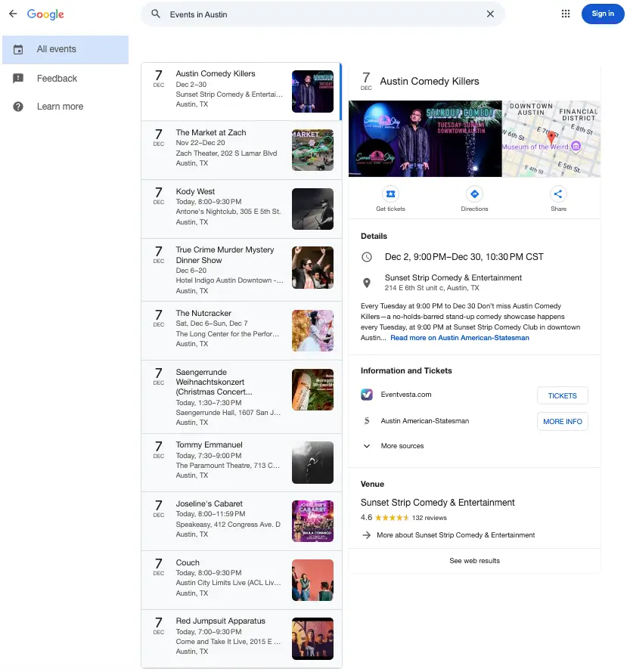Open More about Sunset Strip Comedy & Entertainment

(x=455, y=535)
